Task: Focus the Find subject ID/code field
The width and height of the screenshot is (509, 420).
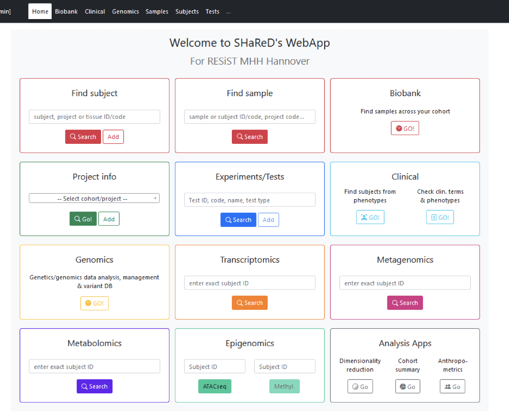Action: (95, 117)
